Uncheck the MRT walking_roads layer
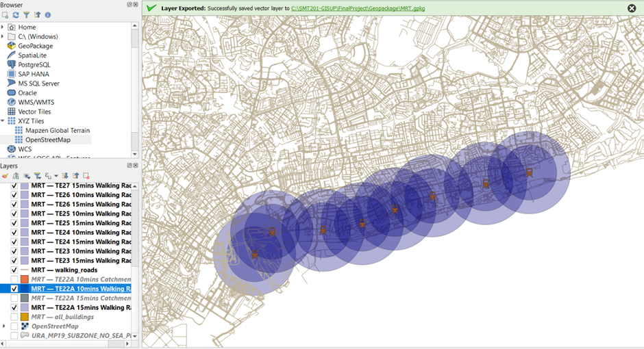 [14, 270]
